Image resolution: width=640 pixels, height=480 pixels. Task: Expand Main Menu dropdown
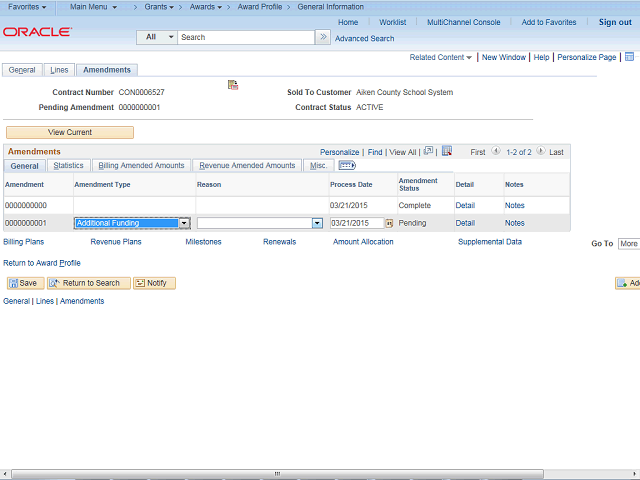[x=93, y=7]
